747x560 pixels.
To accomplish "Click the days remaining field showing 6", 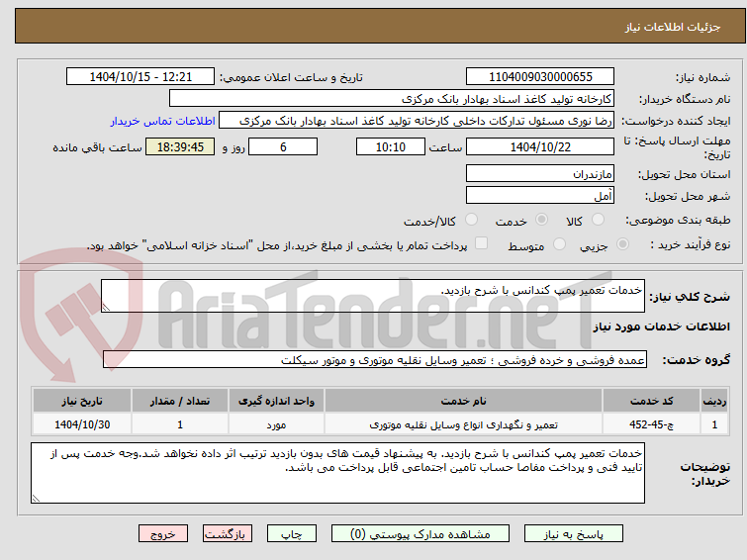I will pyautogui.click(x=283, y=146).
